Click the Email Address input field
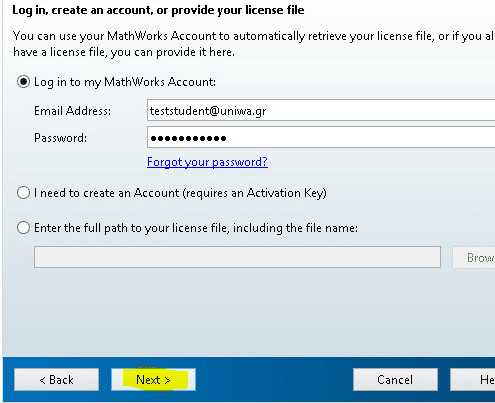 click(x=321, y=110)
